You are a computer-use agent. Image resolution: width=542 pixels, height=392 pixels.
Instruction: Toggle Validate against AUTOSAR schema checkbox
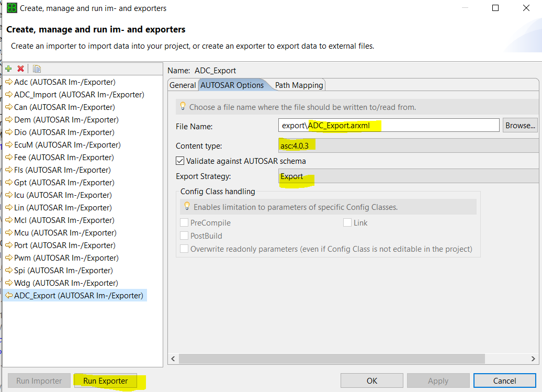point(180,161)
